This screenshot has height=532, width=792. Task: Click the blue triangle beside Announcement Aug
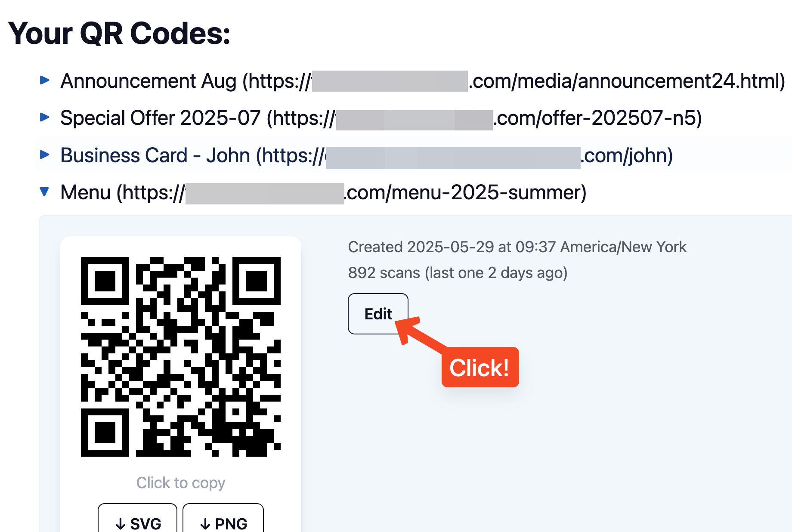click(x=45, y=80)
